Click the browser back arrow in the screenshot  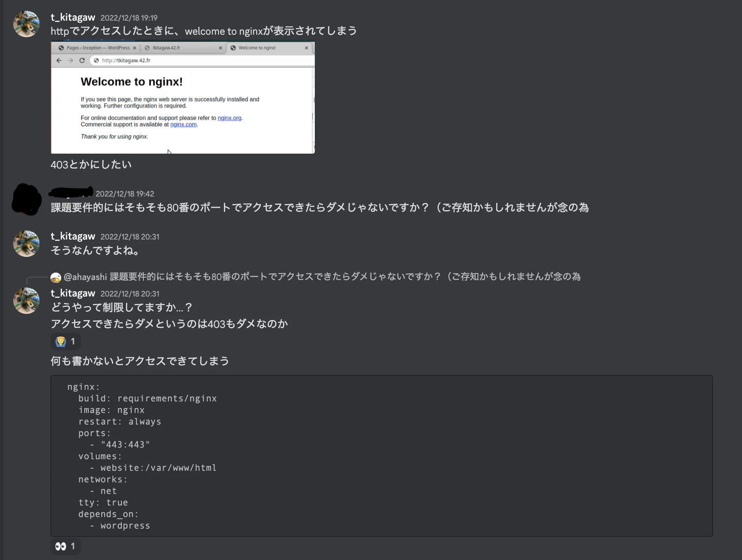(59, 60)
